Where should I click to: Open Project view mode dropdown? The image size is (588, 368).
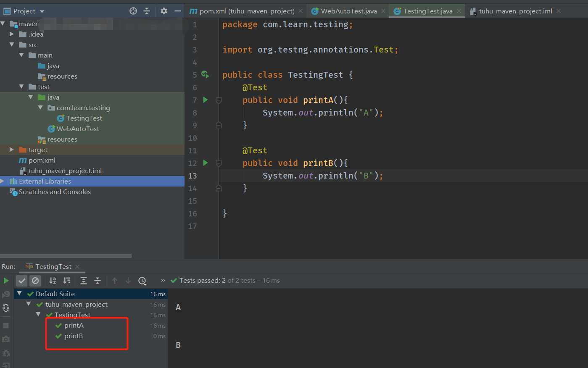tap(42, 11)
